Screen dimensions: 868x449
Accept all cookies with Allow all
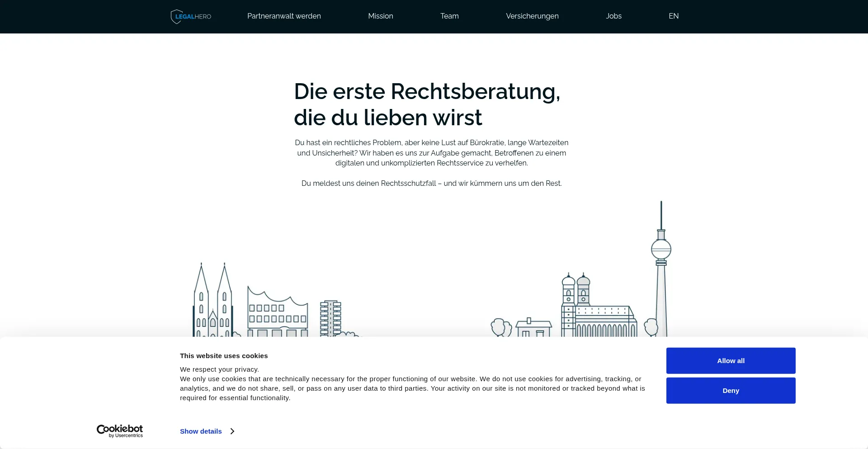tap(730, 360)
